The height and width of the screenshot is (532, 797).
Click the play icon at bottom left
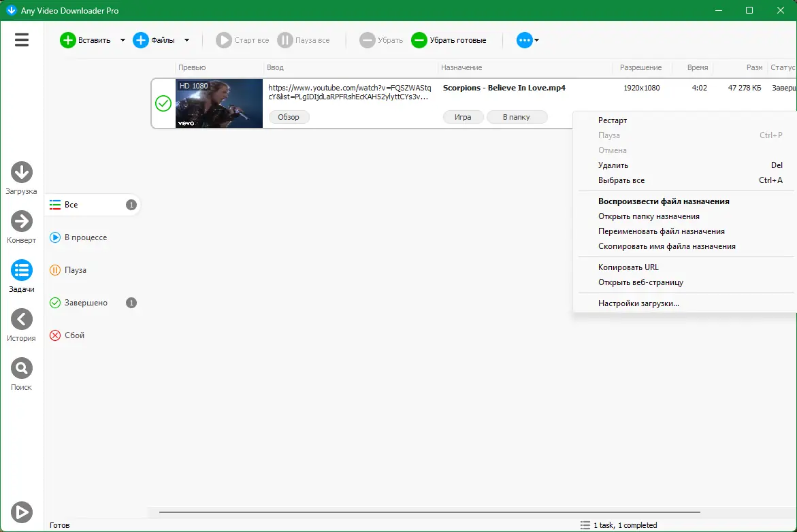pos(21,512)
